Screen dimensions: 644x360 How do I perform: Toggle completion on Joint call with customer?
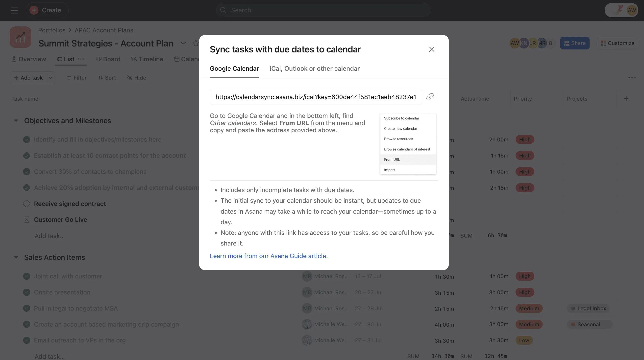[x=26, y=276]
